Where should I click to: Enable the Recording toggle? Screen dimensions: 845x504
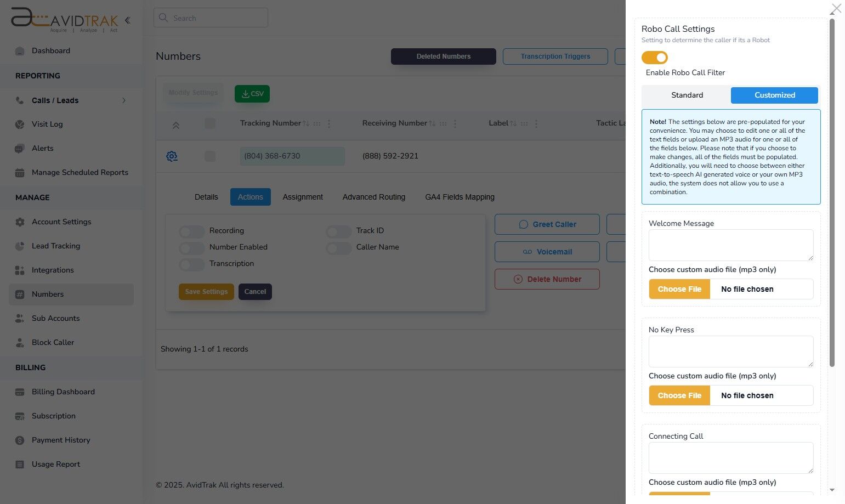(191, 231)
